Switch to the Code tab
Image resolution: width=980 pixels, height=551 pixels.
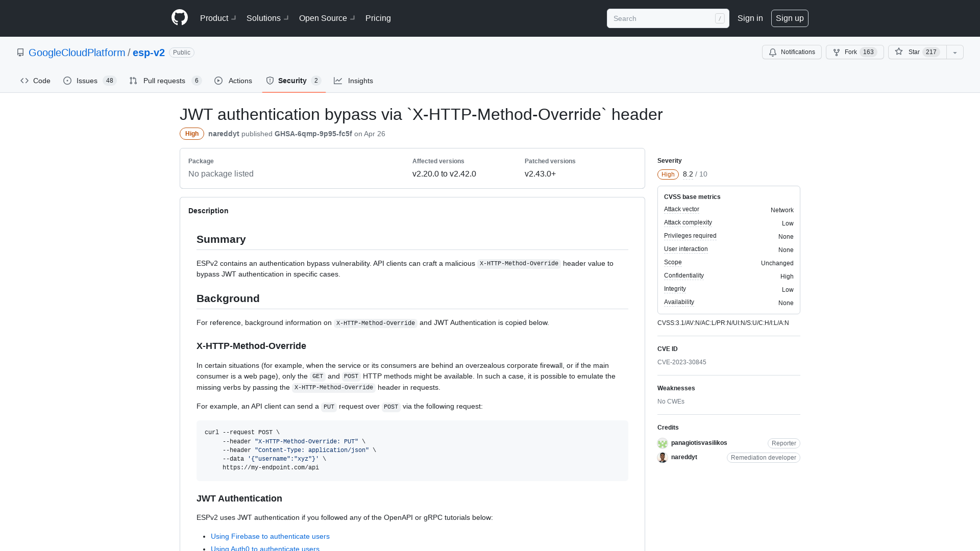tap(35, 81)
